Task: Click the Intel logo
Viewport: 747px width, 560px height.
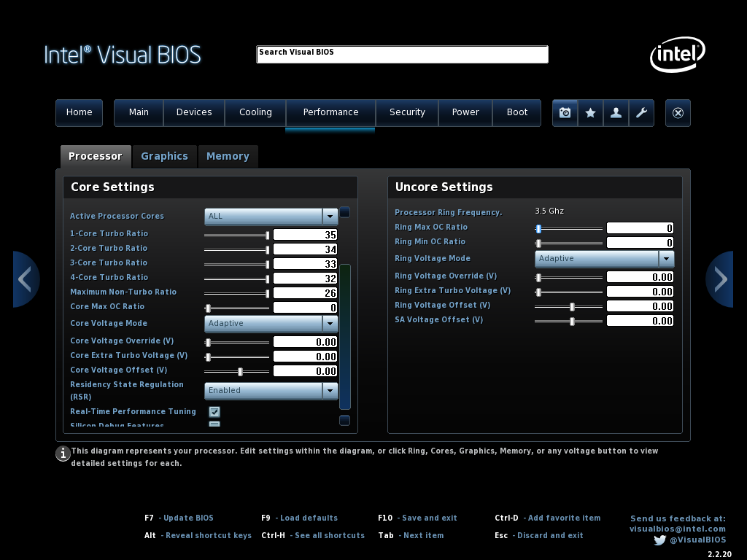Action: [x=678, y=54]
